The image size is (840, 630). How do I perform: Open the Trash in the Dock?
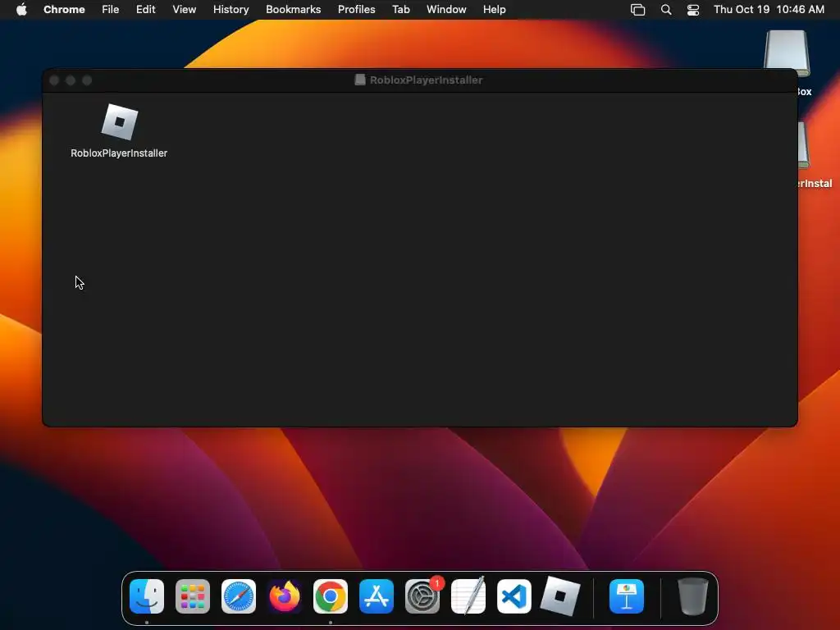tap(693, 596)
